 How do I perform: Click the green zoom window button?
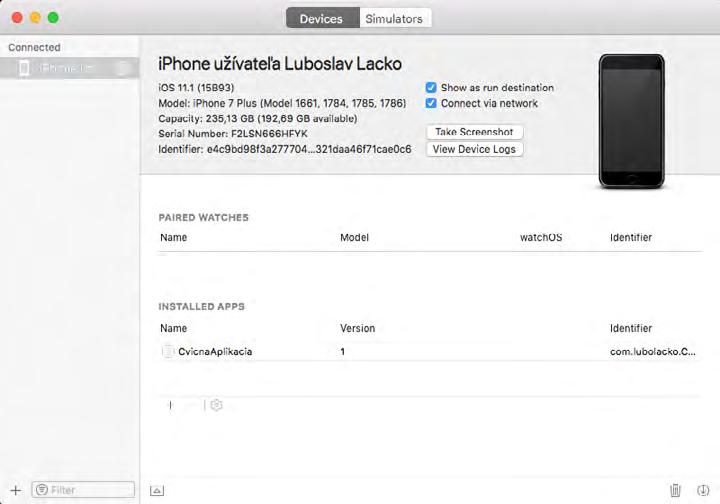click(x=53, y=17)
